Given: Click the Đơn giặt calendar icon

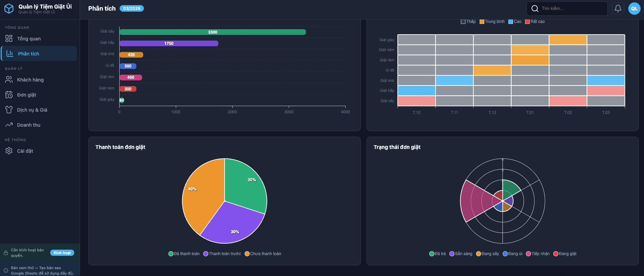Looking at the screenshot, I should click(x=9, y=95).
